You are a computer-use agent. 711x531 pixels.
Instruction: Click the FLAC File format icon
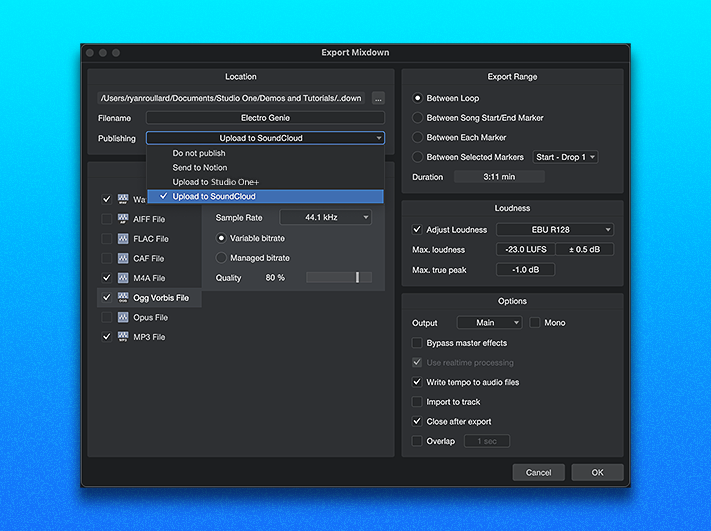tap(123, 239)
